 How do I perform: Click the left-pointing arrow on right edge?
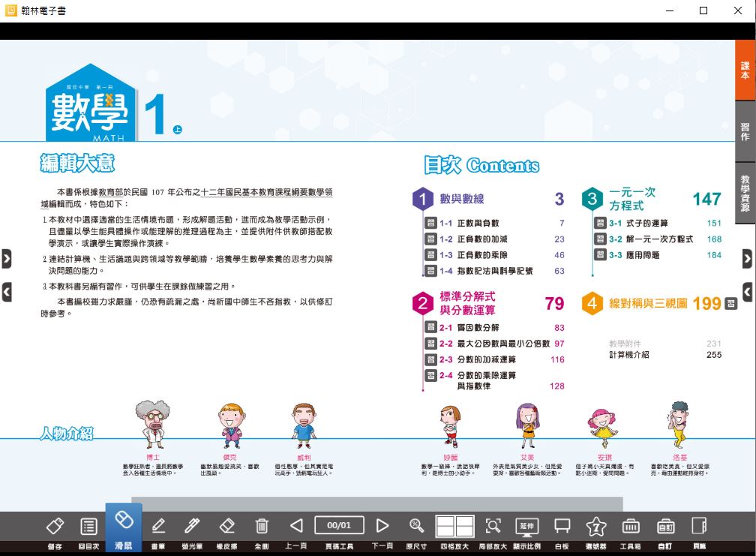click(x=747, y=292)
